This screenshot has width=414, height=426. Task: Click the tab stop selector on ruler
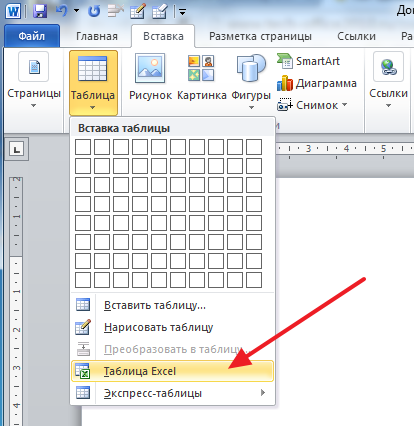(17, 149)
